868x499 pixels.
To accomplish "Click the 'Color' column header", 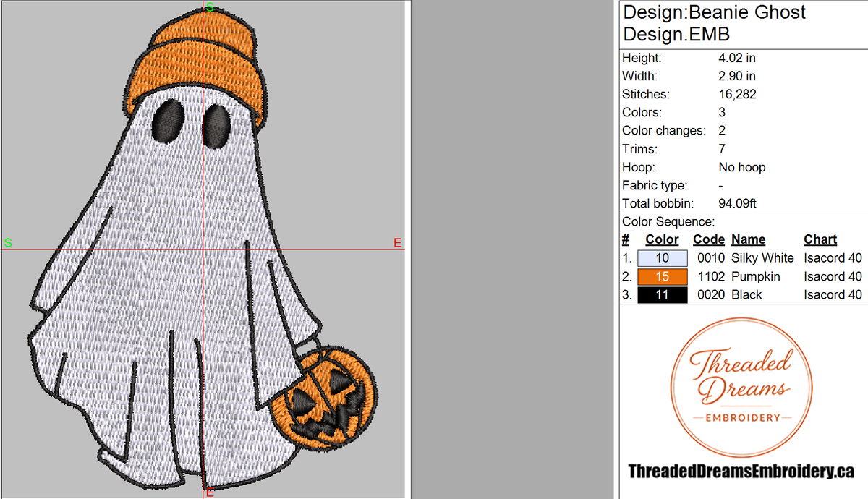I will [x=662, y=239].
